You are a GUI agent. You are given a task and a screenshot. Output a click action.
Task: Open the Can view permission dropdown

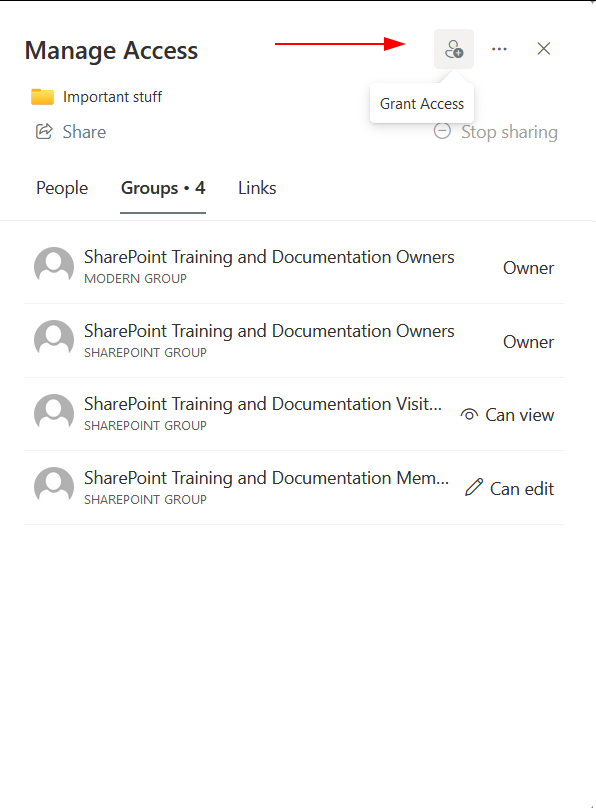click(x=507, y=415)
